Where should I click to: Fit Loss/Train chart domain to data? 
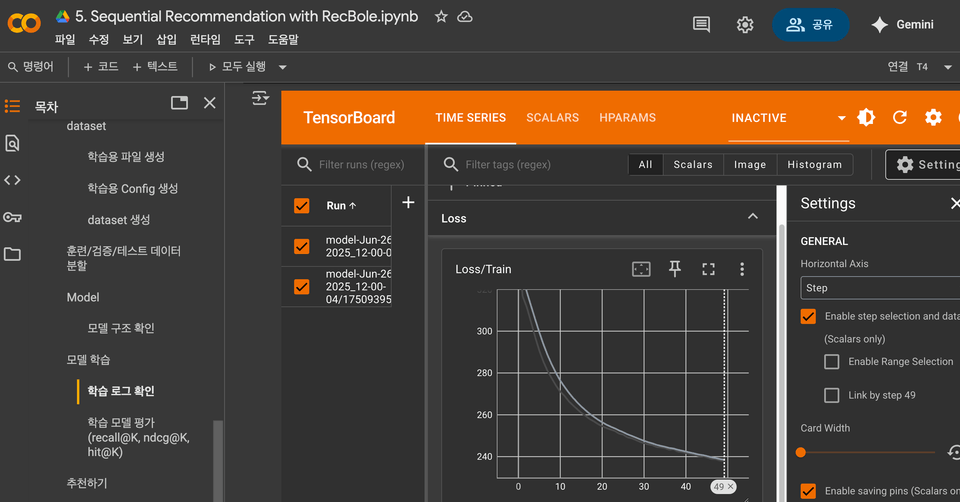(x=641, y=269)
